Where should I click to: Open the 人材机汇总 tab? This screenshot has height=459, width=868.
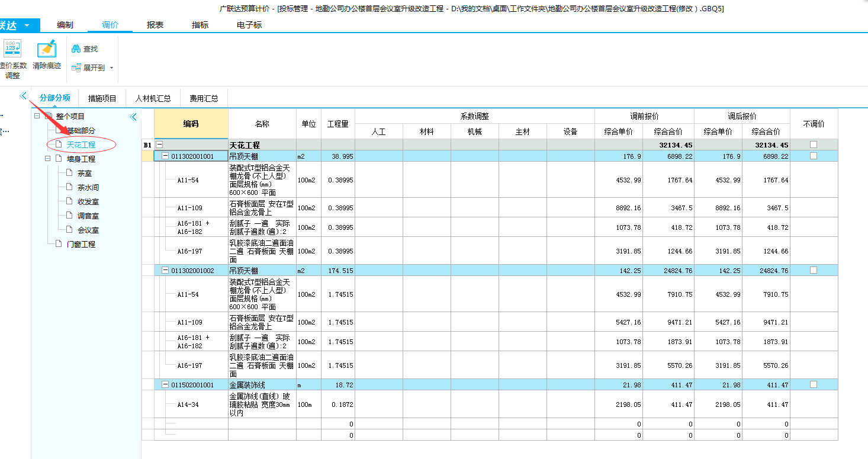153,98
